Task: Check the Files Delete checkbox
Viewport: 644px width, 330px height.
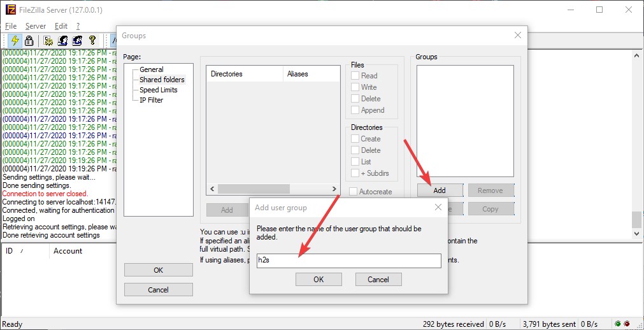Action: click(x=355, y=99)
